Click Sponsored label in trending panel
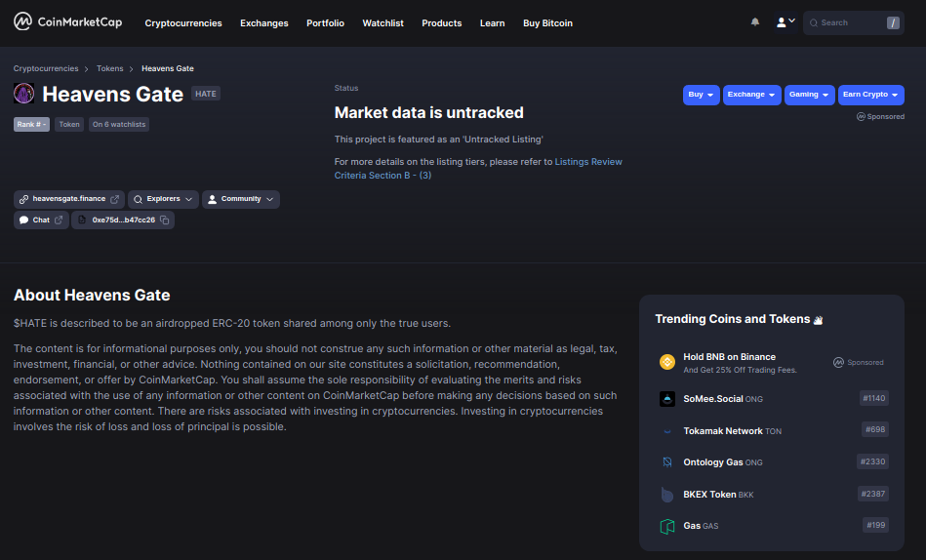This screenshot has width=926, height=560. coord(859,362)
